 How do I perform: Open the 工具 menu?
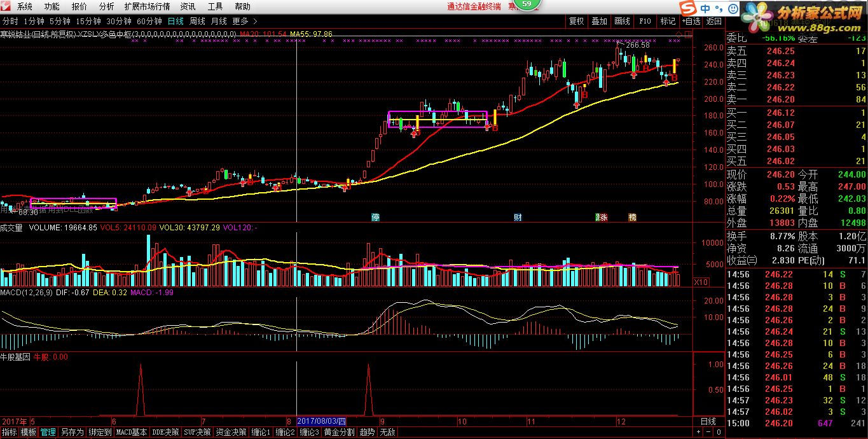click(x=215, y=6)
